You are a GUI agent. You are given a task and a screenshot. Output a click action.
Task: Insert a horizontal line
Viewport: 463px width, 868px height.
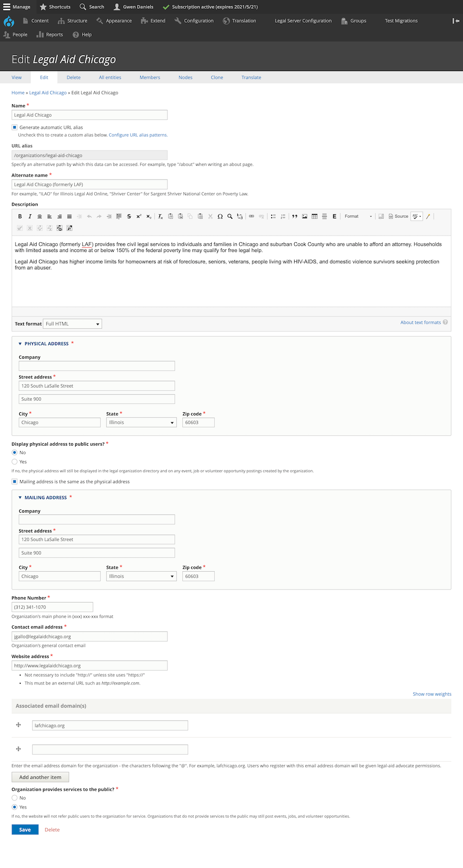point(325,216)
